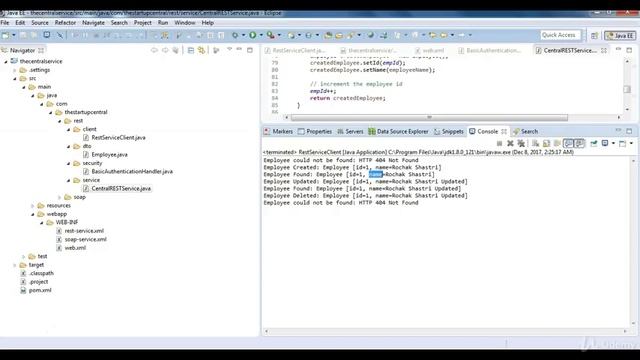Viewport: 640px width, 360px height.
Task: Switch to the Servers tab
Action: click(350, 131)
